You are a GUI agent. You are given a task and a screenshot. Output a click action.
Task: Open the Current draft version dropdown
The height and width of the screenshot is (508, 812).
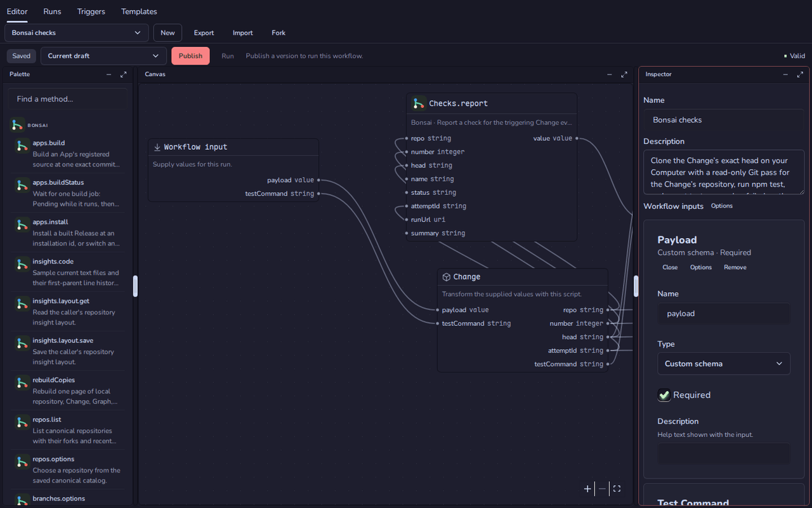coord(103,56)
